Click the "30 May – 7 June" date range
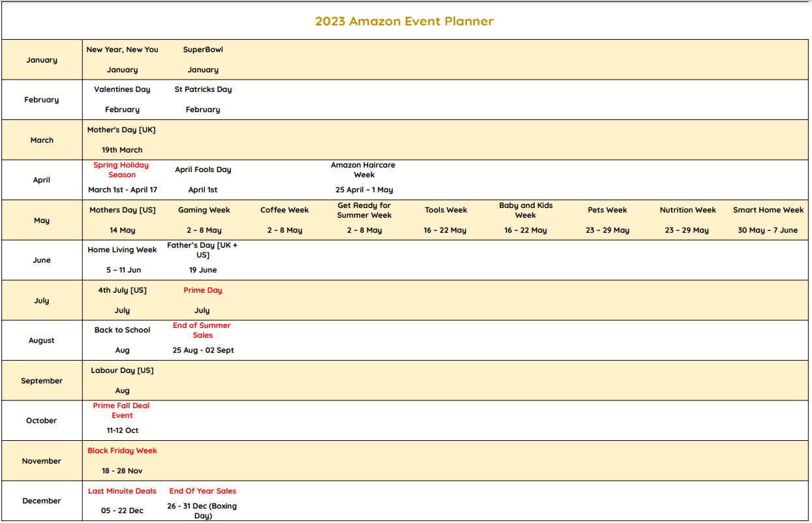812x523 pixels. [x=768, y=230]
